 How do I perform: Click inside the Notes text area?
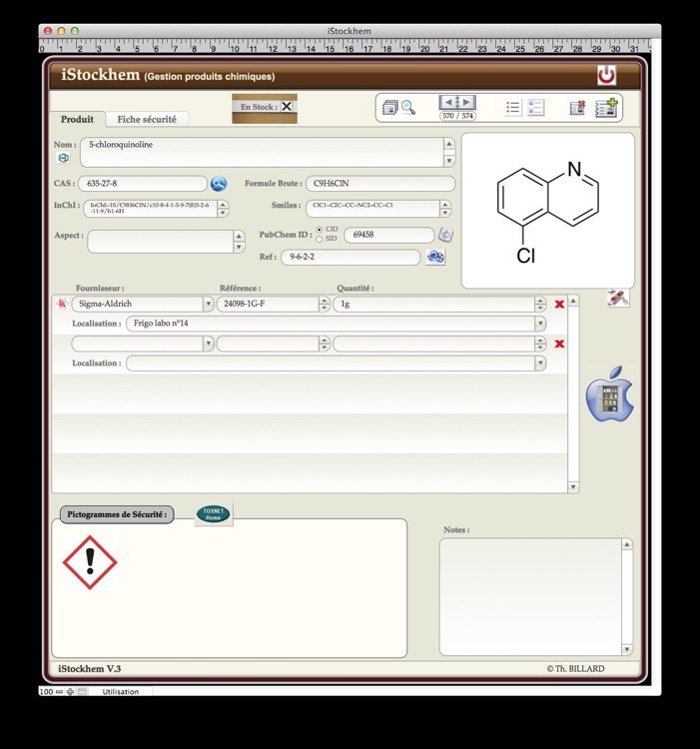click(530, 597)
